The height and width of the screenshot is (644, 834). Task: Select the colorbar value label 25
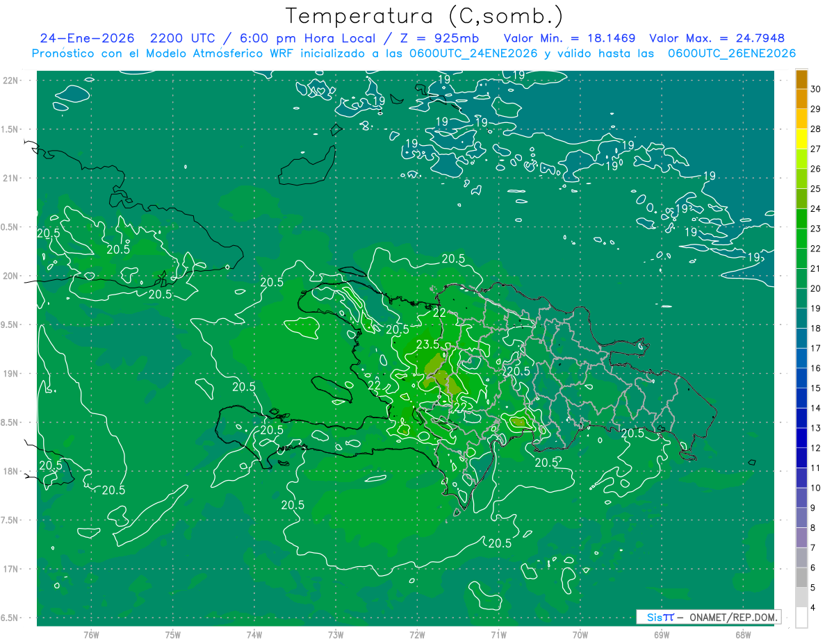tap(815, 189)
